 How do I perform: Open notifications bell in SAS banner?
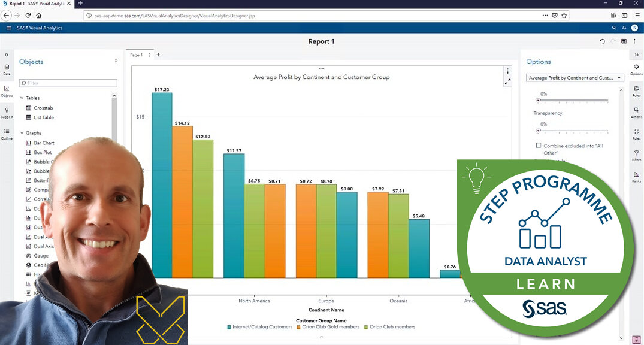624,28
